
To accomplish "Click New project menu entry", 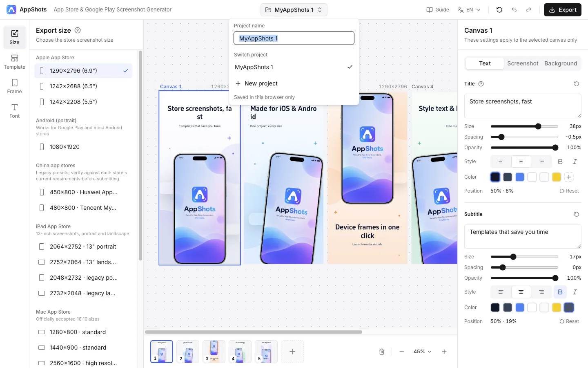I will [x=294, y=83].
